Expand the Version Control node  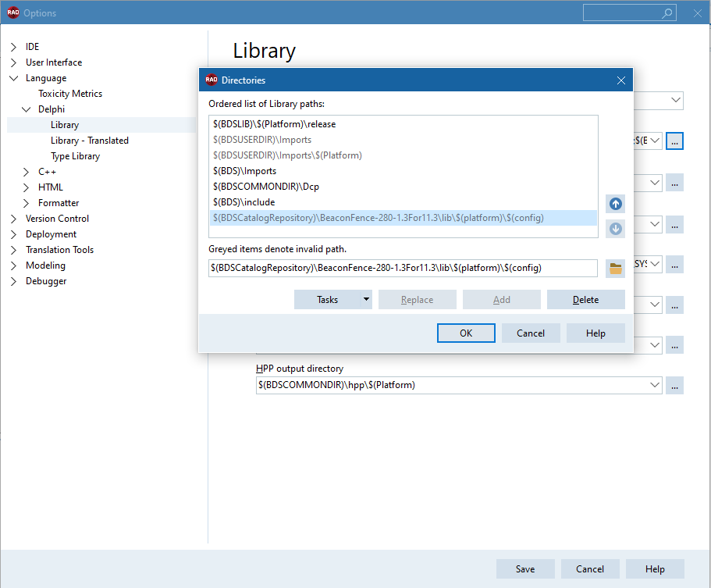[13, 219]
